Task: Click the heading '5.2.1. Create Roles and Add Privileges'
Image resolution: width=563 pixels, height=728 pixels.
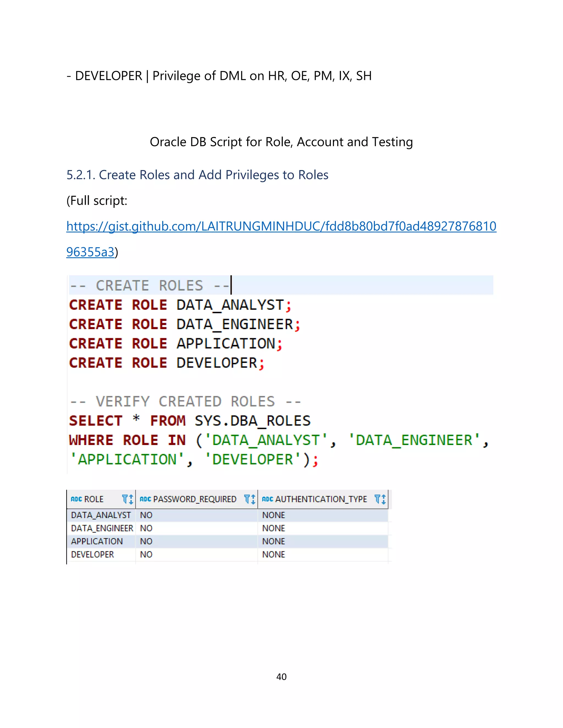Action: click(x=197, y=175)
